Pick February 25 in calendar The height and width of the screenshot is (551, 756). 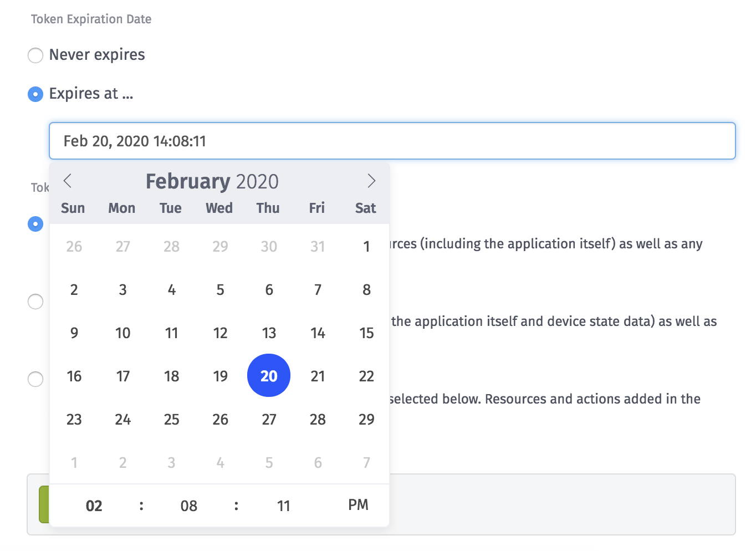point(171,419)
